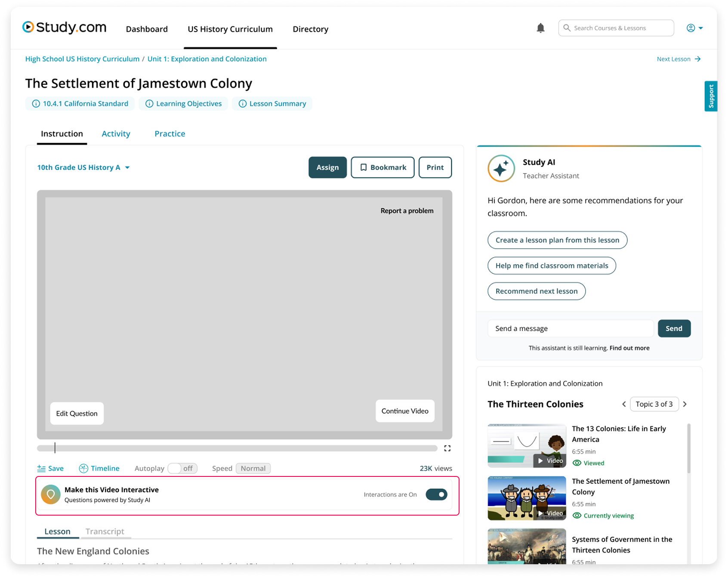This screenshot has width=728, height=578.
Task: Choose Help me find classroom materials
Action: point(552,266)
